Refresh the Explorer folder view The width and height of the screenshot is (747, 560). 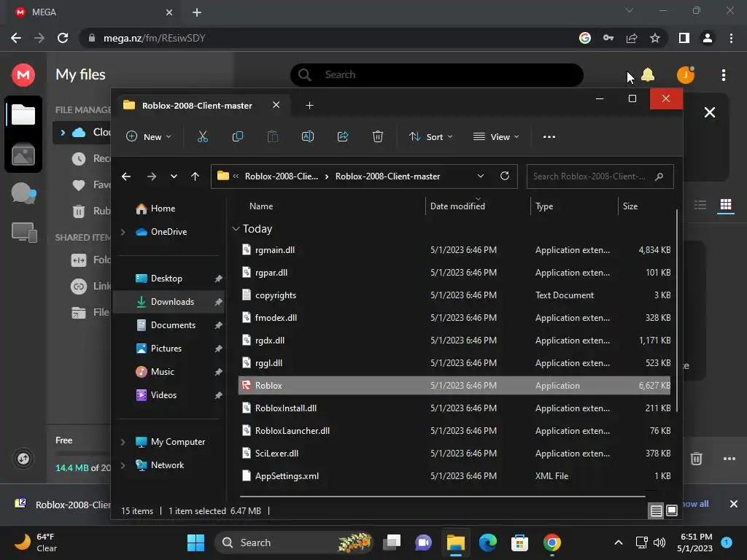505,176
